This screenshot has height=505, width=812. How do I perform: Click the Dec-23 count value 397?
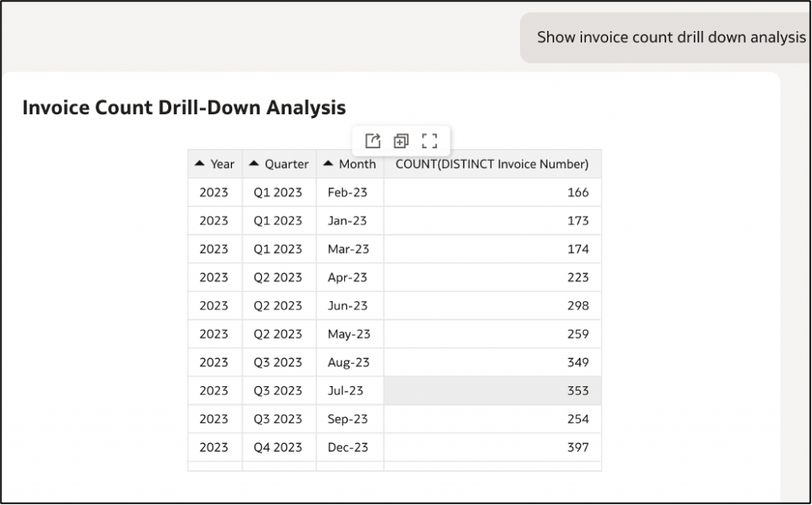tap(578, 447)
